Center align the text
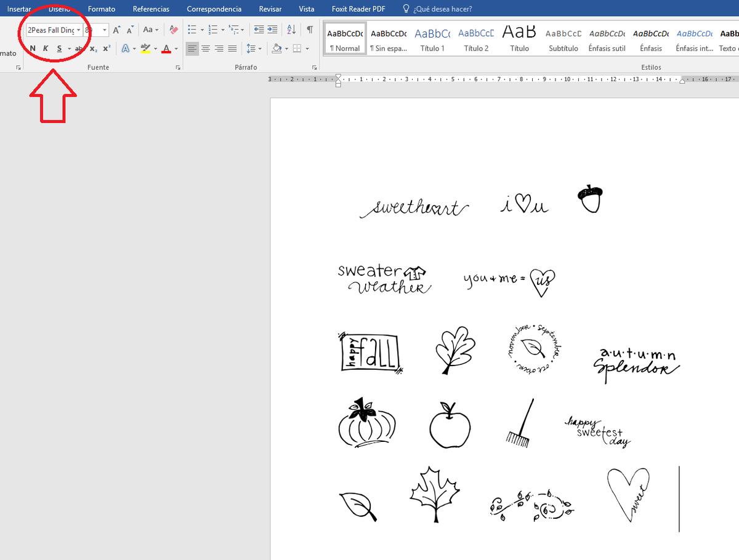 pyautogui.click(x=206, y=49)
